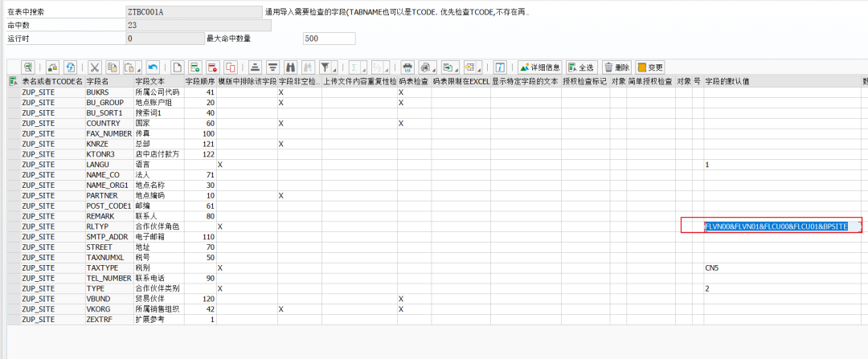The width and height of the screenshot is (868, 359).
Task: Click the 运行时 field showing 0
Action: tap(165, 39)
